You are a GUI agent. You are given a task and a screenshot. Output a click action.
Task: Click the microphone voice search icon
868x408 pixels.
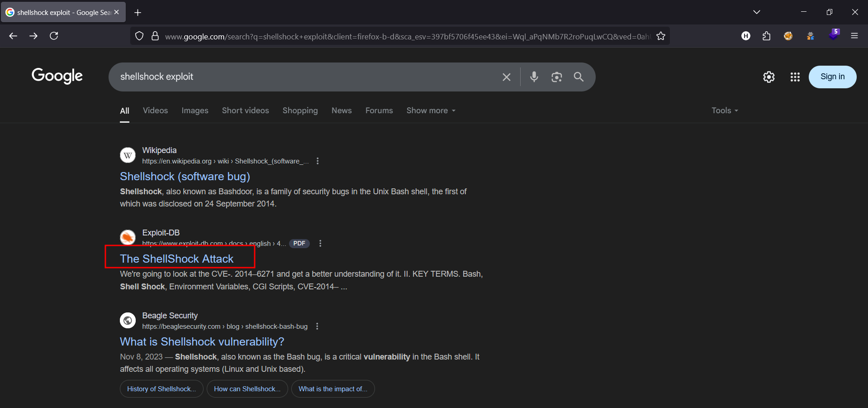click(x=534, y=77)
